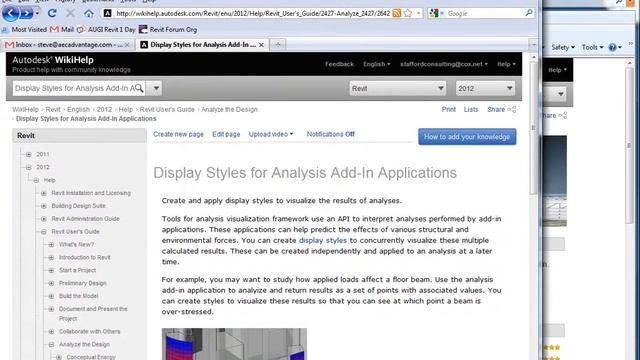The width and height of the screenshot is (640, 360).
Task: Open the English language menu
Action: click(x=376, y=64)
